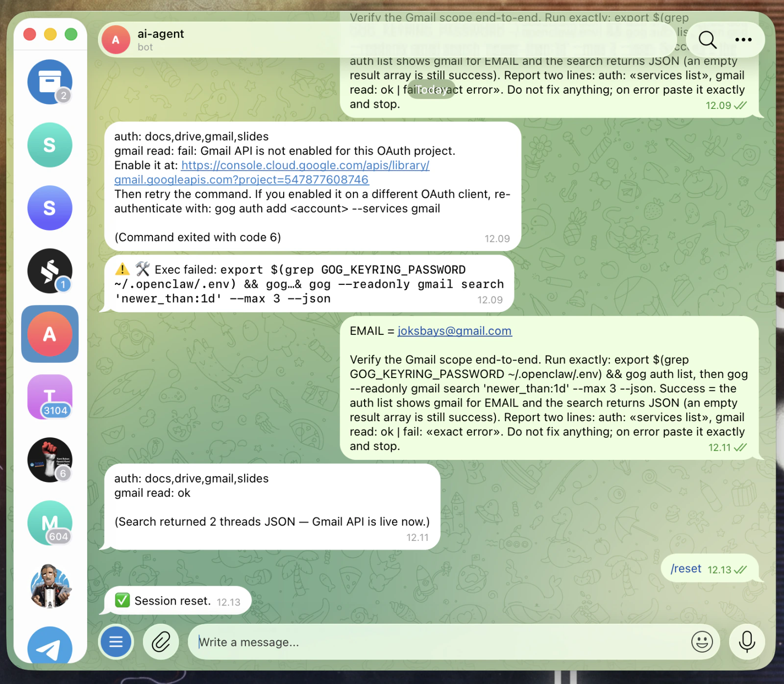Attach a file with the paperclip
The height and width of the screenshot is (684, 784).
(x=161, y=641)
